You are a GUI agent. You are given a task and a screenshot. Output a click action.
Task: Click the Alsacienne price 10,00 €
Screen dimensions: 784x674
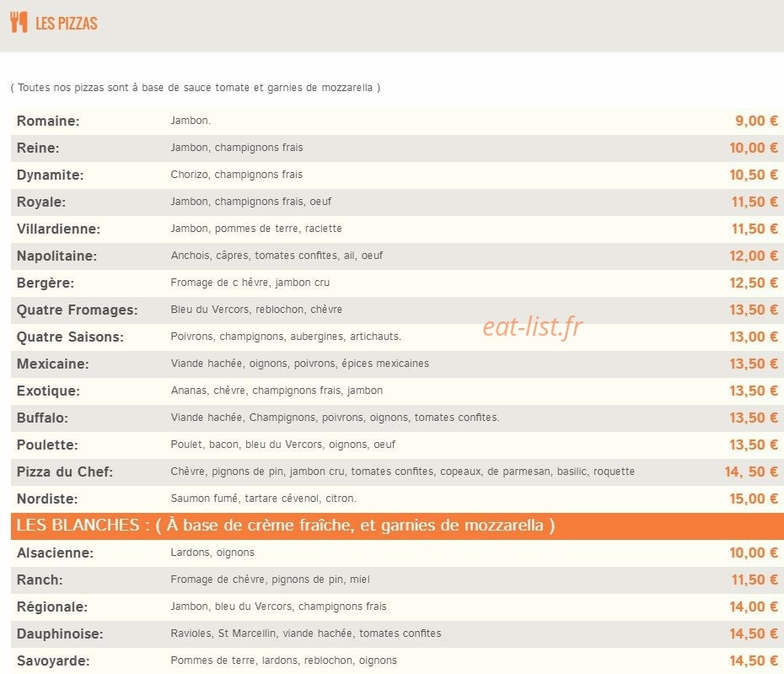pyautogui.click(x=754, y=553)
